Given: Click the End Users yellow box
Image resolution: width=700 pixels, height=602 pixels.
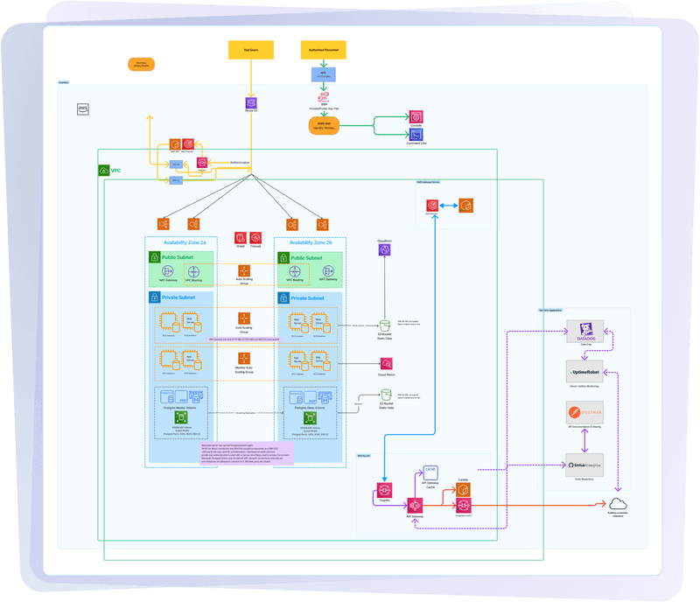Looking at the screenshot, I should [x=251, y=50].
